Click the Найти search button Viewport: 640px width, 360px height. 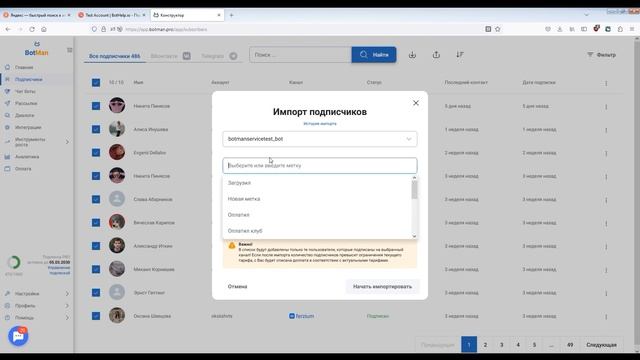[374, 55]
